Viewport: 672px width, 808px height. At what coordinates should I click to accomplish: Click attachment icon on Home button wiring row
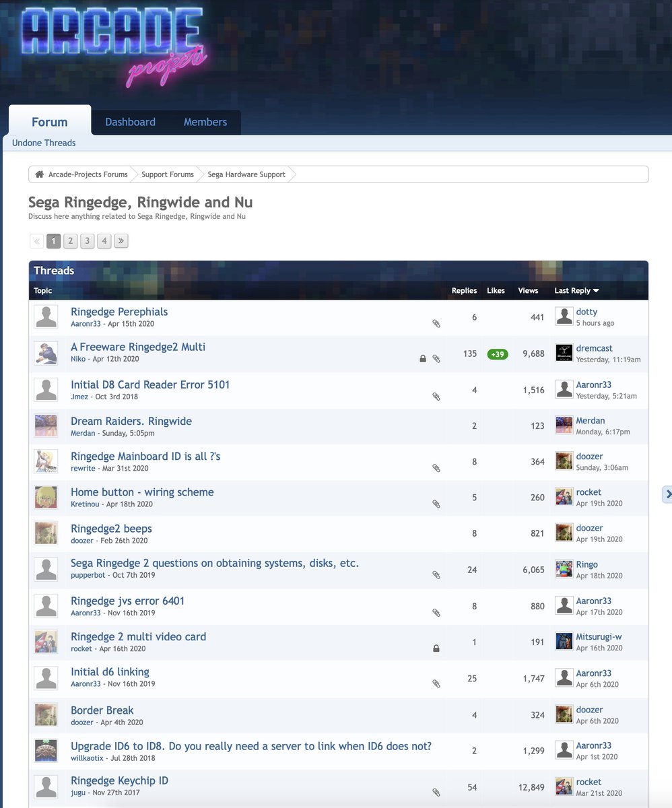pos(436,504)
